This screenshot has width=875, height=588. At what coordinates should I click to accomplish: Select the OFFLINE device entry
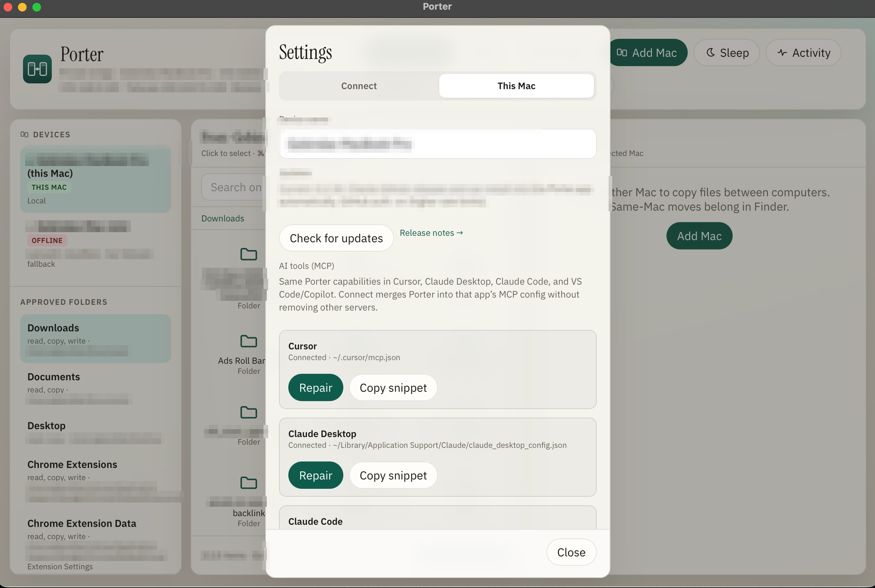point(95,244)
